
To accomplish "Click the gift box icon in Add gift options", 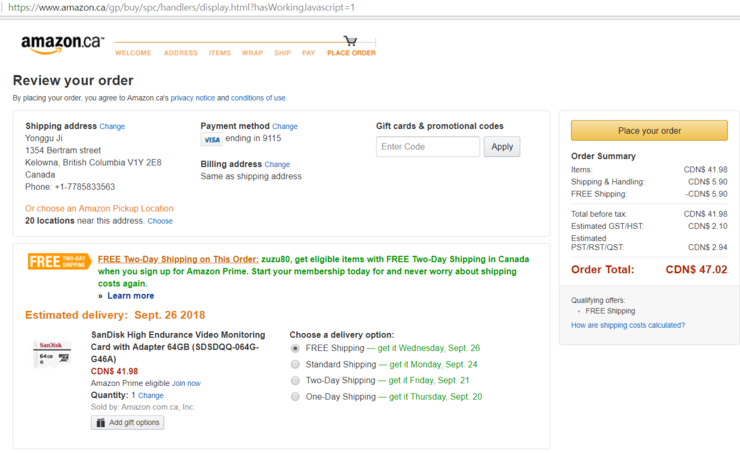I will coord(101,422).
